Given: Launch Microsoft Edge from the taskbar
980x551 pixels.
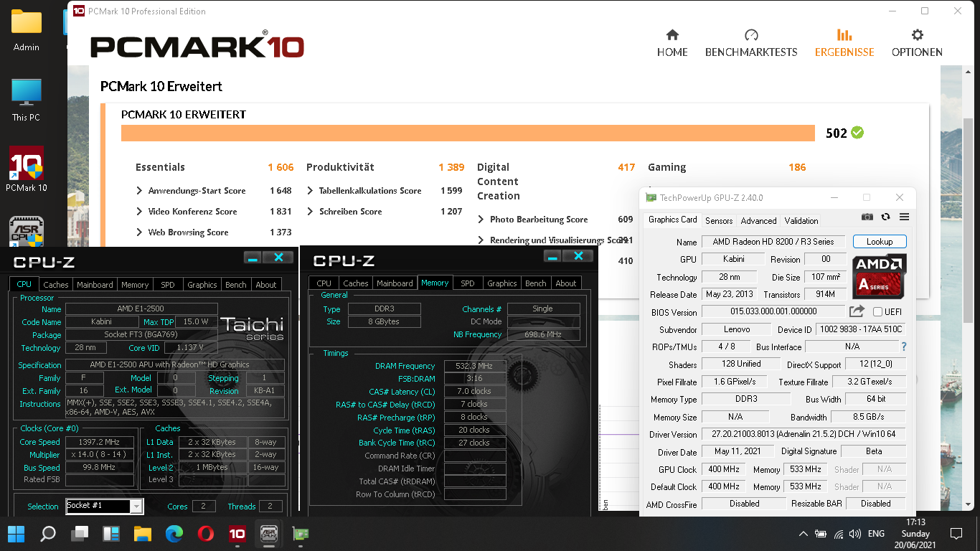Looking at the screenshot, I should pos(174,534).
